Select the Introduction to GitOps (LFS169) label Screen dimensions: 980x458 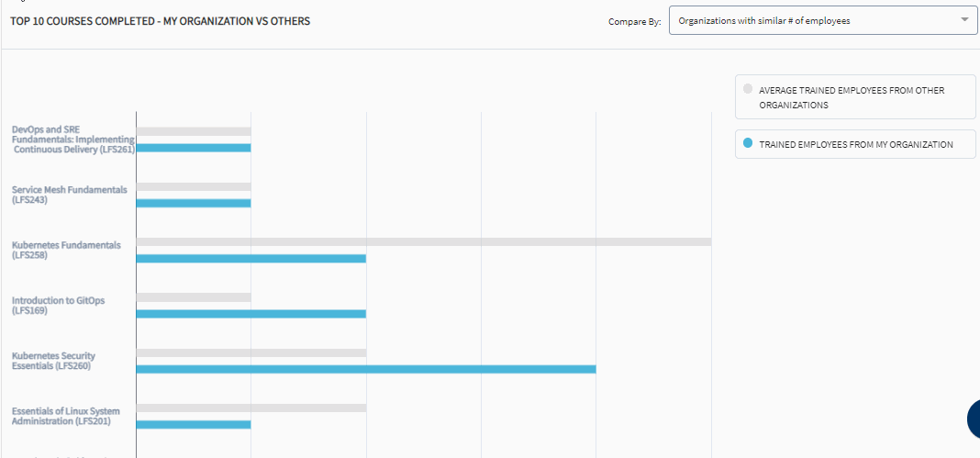(x=58, y=305)
